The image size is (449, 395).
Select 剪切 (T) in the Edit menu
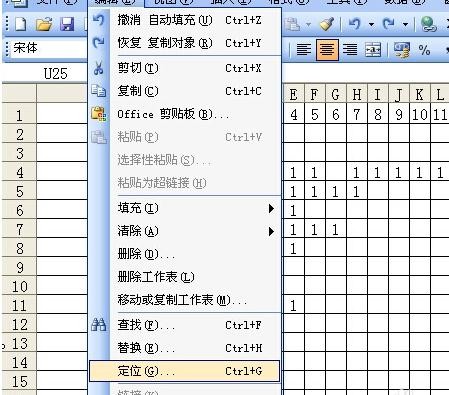click(x=185, y=68)
